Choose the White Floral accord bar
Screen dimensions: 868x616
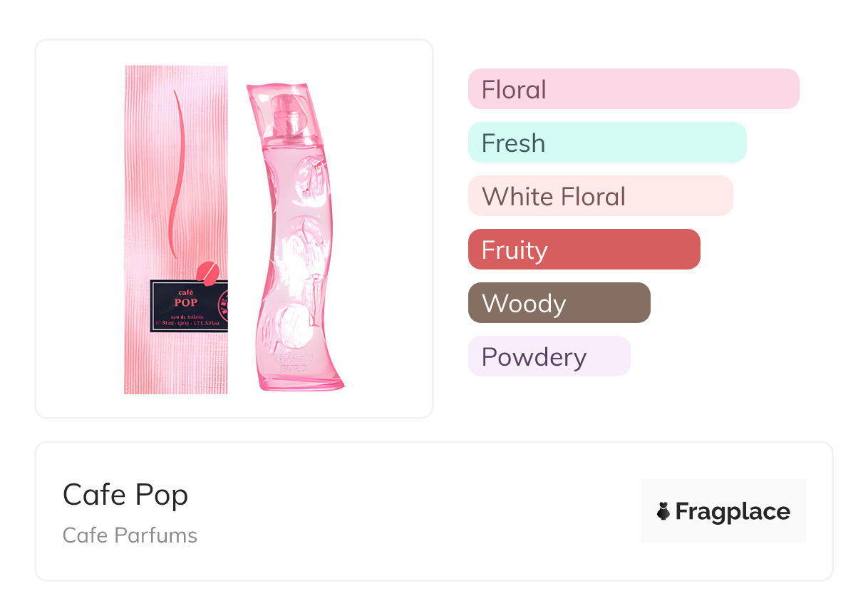600,196
